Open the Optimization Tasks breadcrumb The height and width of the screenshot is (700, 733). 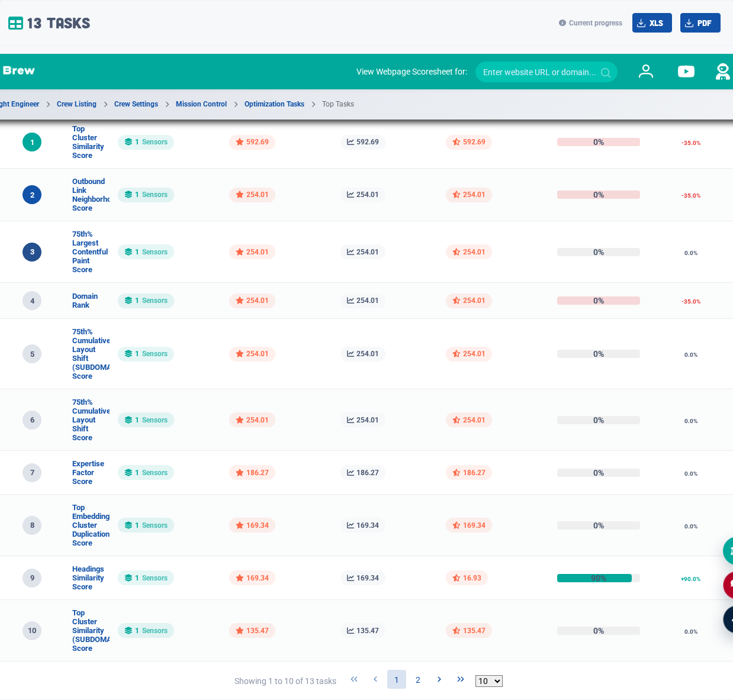coord(274,104)
